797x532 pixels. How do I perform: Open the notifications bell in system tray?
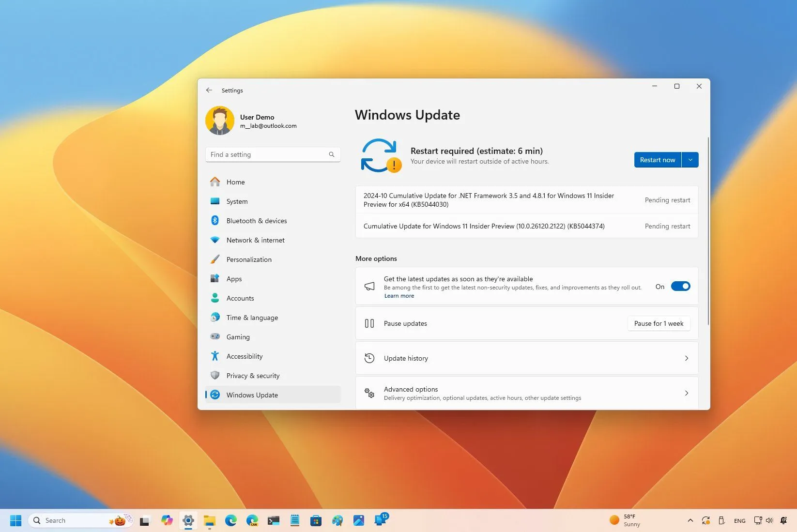[x=784, y=521]
